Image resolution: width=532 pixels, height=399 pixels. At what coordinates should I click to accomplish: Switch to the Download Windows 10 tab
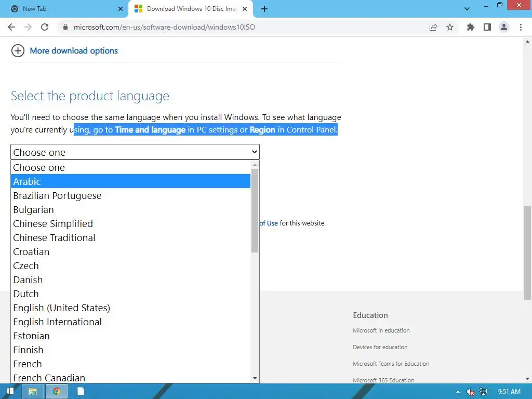tap(191, 9)
